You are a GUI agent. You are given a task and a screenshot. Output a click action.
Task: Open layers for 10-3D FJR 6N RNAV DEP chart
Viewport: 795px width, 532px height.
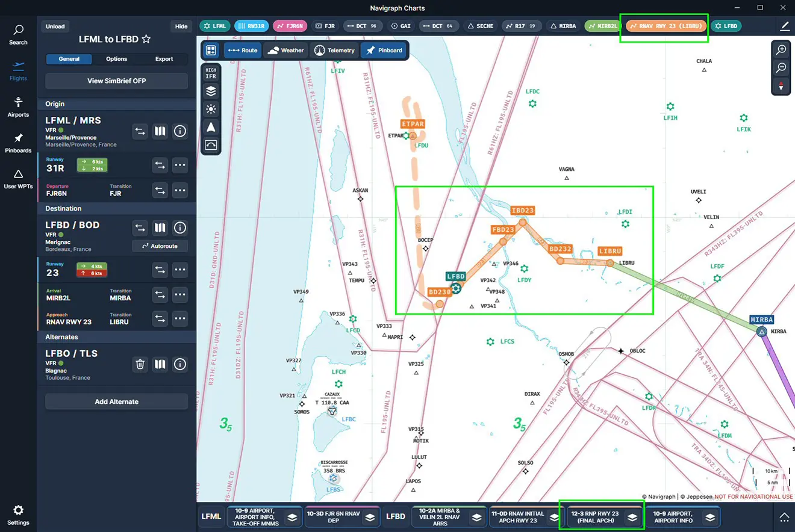pos(371,516)
